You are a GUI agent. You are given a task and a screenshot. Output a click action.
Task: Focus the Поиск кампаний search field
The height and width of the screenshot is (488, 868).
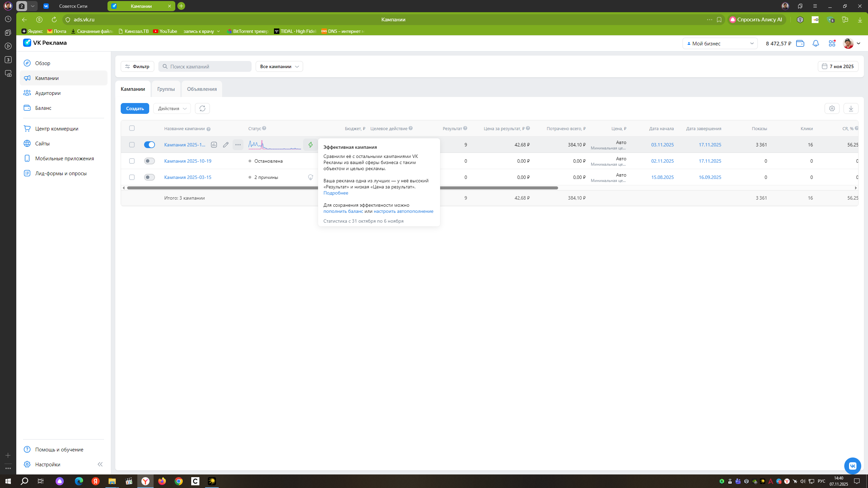click(205, 66)
